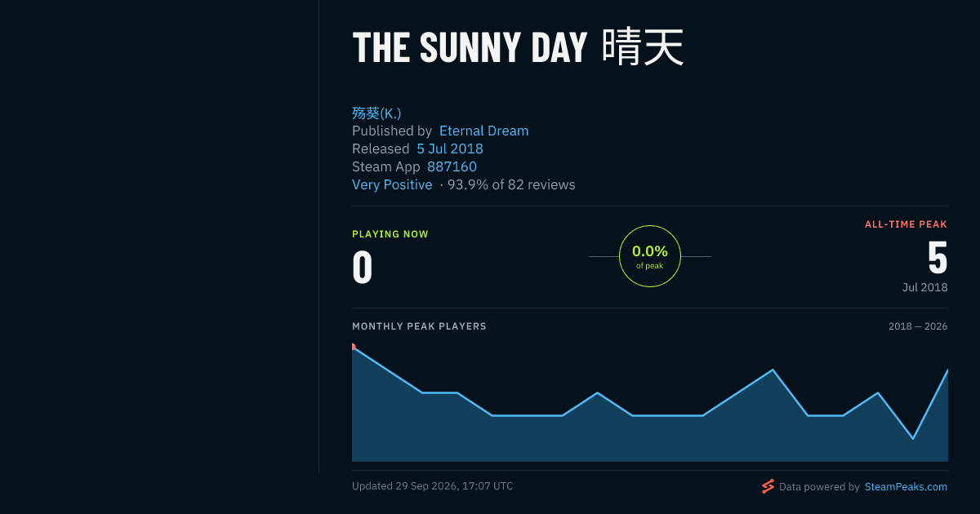Image resolution: width=980 pixels, height=514 pixels.
Task: Click the final rising point of chart line
Action: tap(947, 370)
